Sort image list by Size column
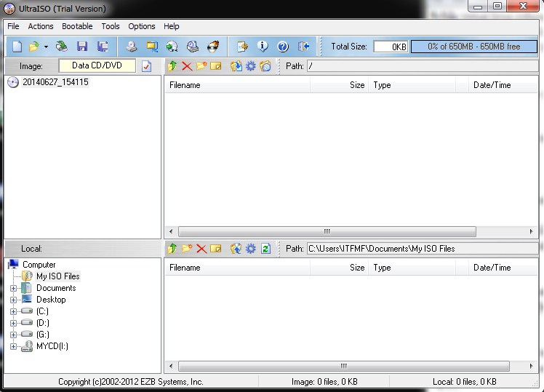Viewport: 544px width, 392px height. pyautogui.click(x=339, y=85)
